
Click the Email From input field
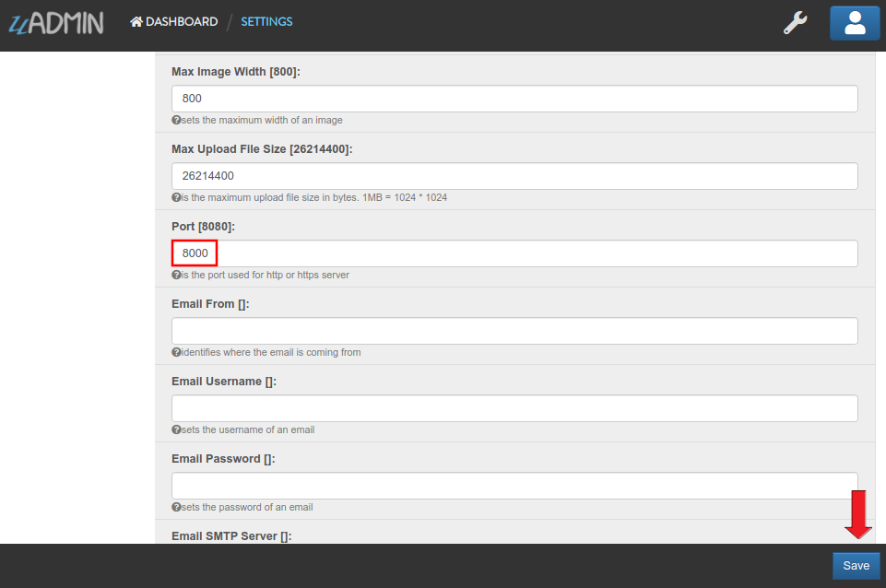tap(514, 331)
